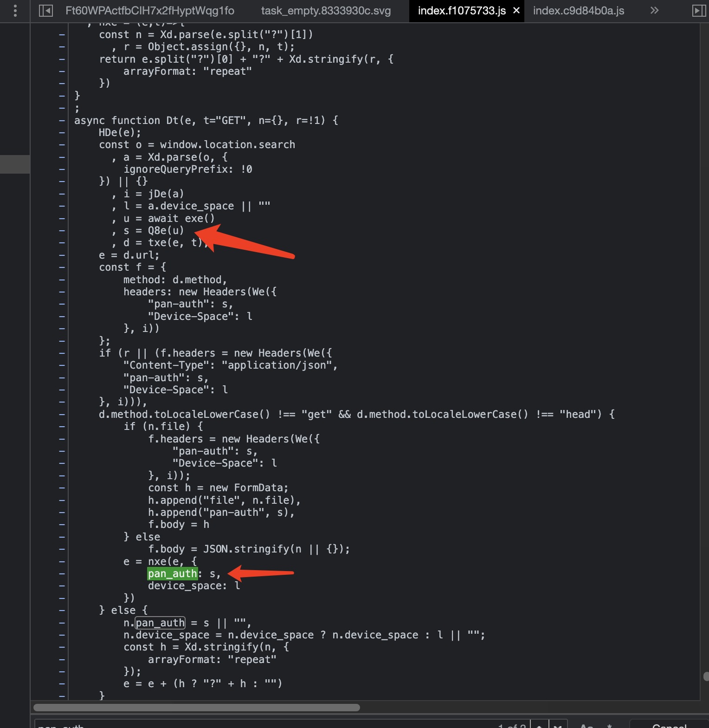Click 'const h = Xd.stringify(n, {' line
709x728 pixels.
click(206, 647)
